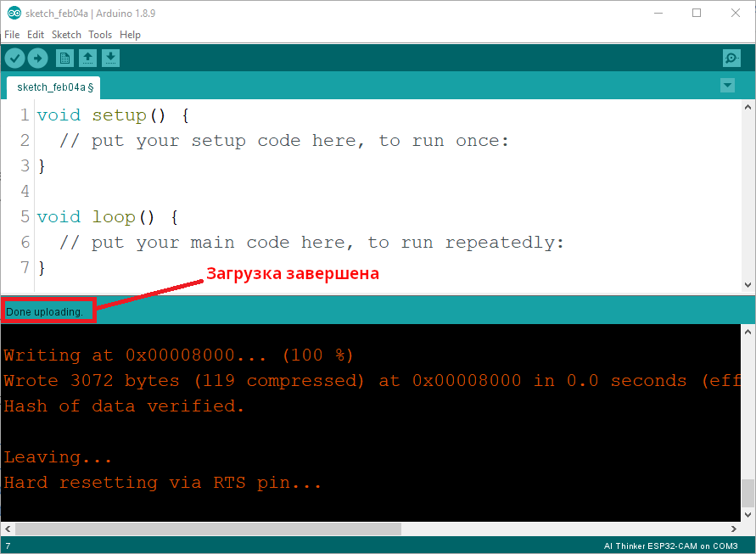The height and width of the screenshot is (554, 756).
Task: Click the 'Done uploading.' status message
Action: point(45,311)
